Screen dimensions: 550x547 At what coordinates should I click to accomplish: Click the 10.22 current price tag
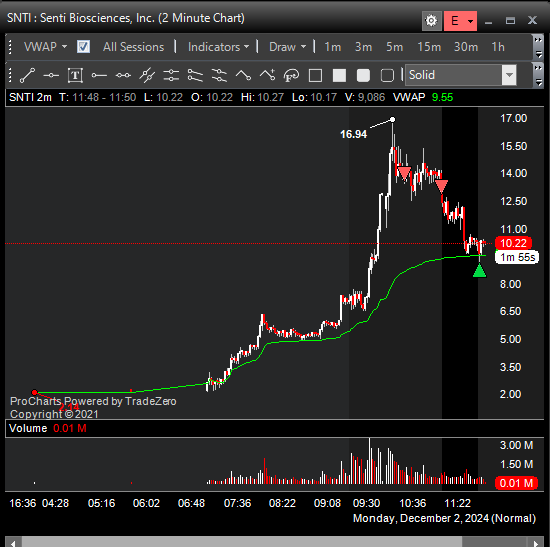click(513, 243)
